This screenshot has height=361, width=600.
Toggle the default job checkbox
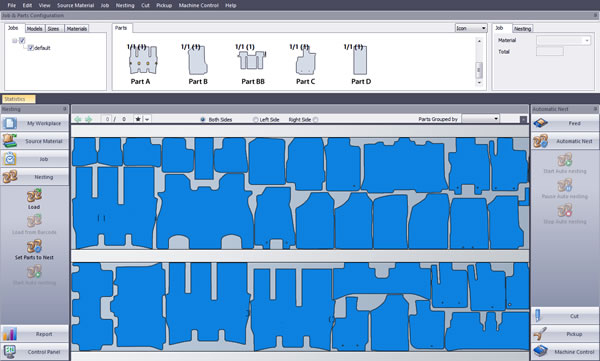click(x=31, y=48)
